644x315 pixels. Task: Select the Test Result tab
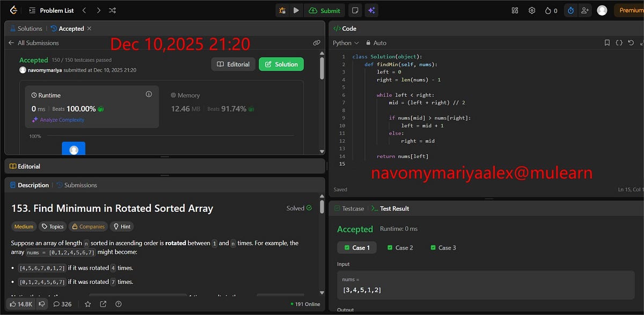click(x=390, y=208)
